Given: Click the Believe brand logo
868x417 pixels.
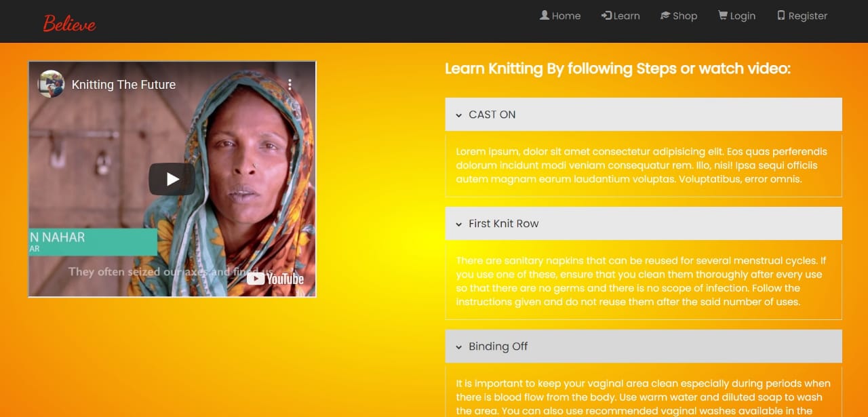Looking at the screenshot, I should 69,23.
